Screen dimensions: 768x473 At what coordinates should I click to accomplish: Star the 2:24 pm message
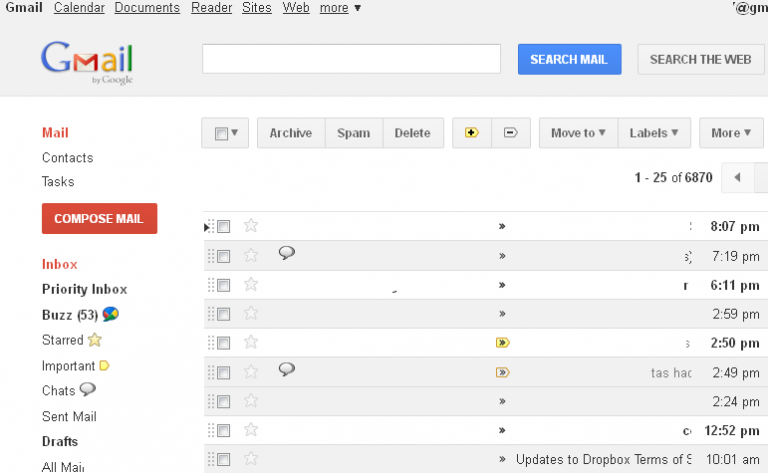pos(251,401)
